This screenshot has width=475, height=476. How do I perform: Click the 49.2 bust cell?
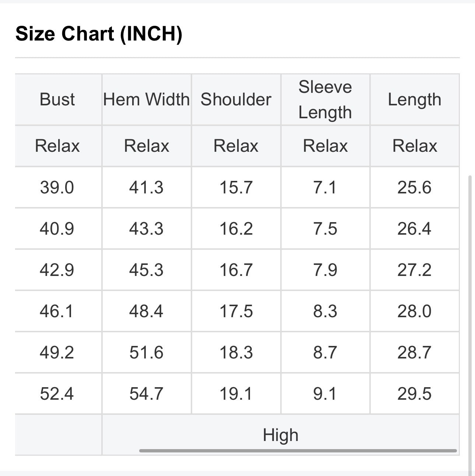coord(57,352)
